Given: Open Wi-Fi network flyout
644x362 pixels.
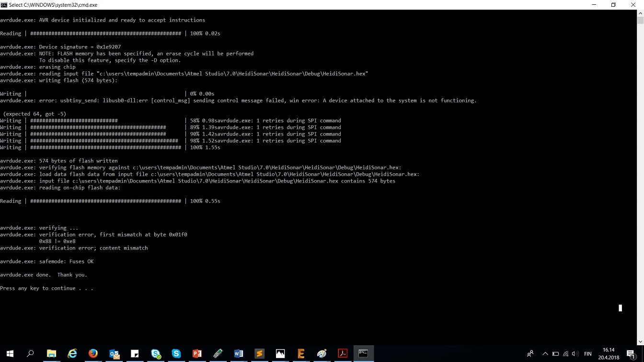Looking at the screenshot, I should pyautogui.click(x=566, y=354).
